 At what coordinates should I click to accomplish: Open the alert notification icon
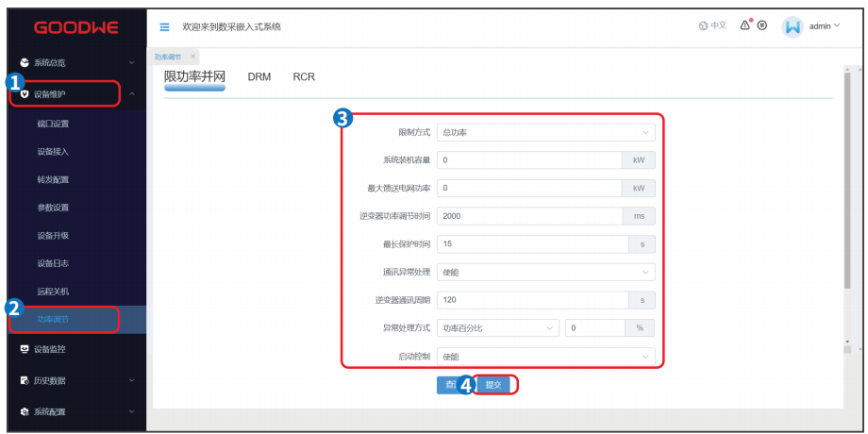point(745,25)
